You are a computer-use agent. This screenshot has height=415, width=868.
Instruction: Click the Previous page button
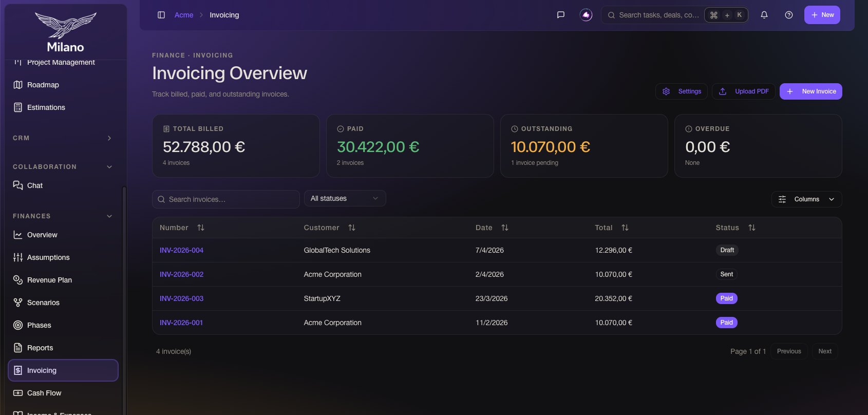coord(789,351)
